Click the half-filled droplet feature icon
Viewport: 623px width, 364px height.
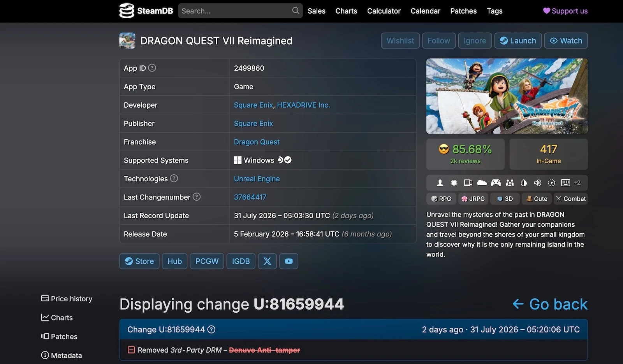tap(524, 183)
